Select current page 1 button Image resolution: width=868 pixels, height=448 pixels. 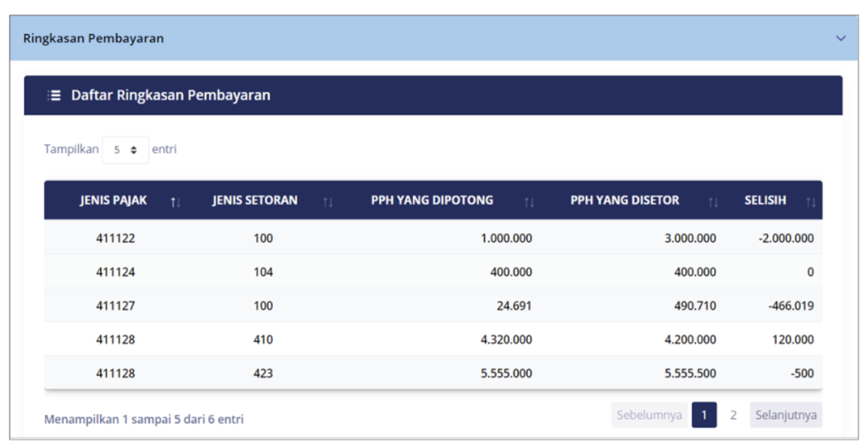tap(704, 415)
